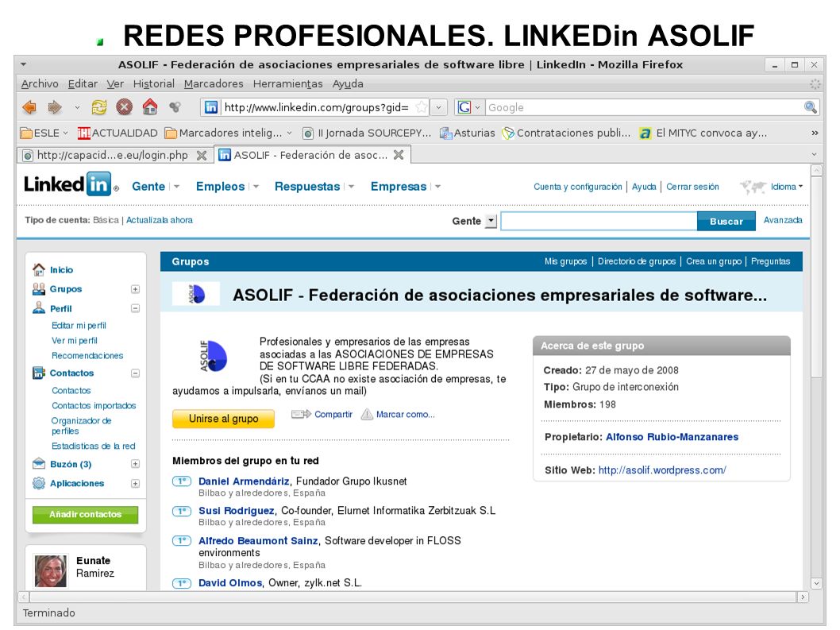Screen dimensions: 840x630
Task: Click the LinkedIn search input field
Action: pos(599,221)
